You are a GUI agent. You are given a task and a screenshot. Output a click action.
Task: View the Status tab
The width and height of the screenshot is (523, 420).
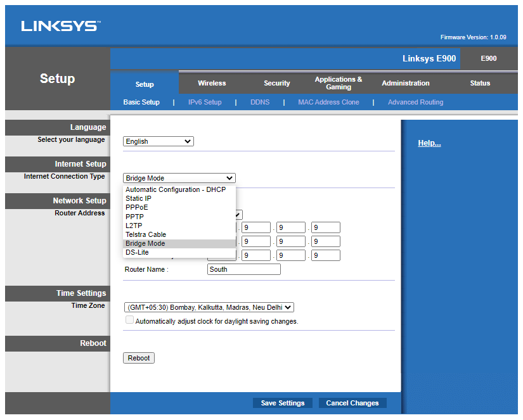(x=480, y=83)
